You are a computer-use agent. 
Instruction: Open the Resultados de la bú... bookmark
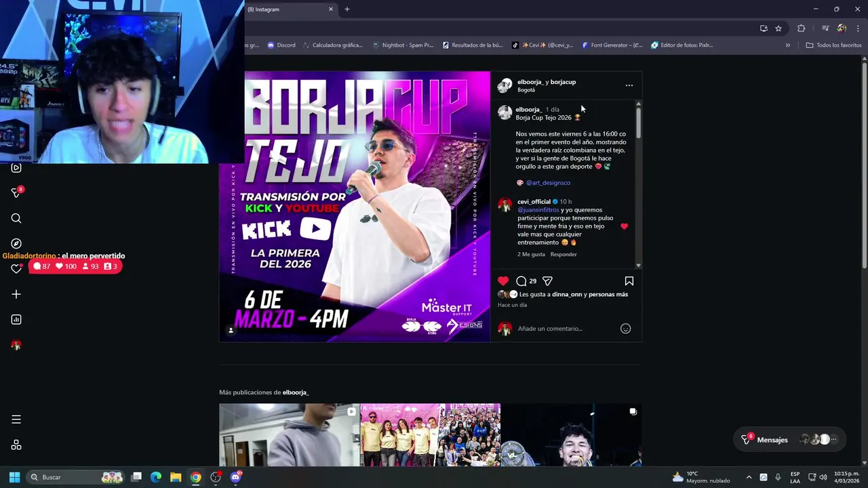pyautogui.click(x=473, y=45)
